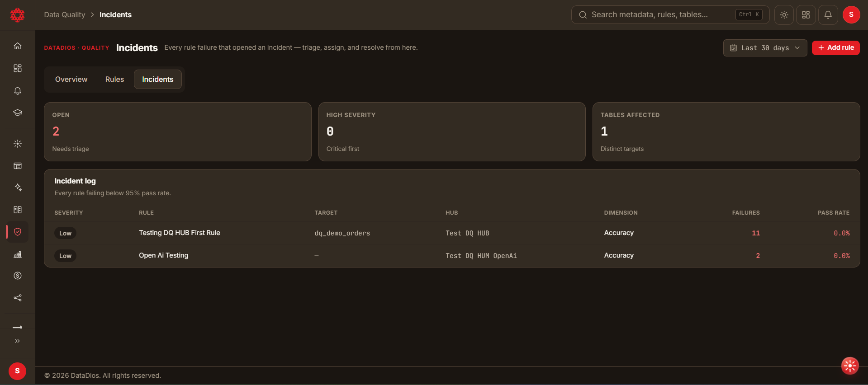Open the graduation cap icon in the sidebar
Viewport: 868px width, 385px height.
(18, 113)
